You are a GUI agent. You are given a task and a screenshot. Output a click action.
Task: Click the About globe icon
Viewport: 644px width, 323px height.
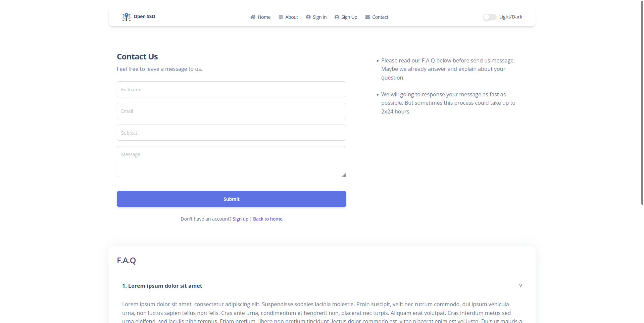281,17
